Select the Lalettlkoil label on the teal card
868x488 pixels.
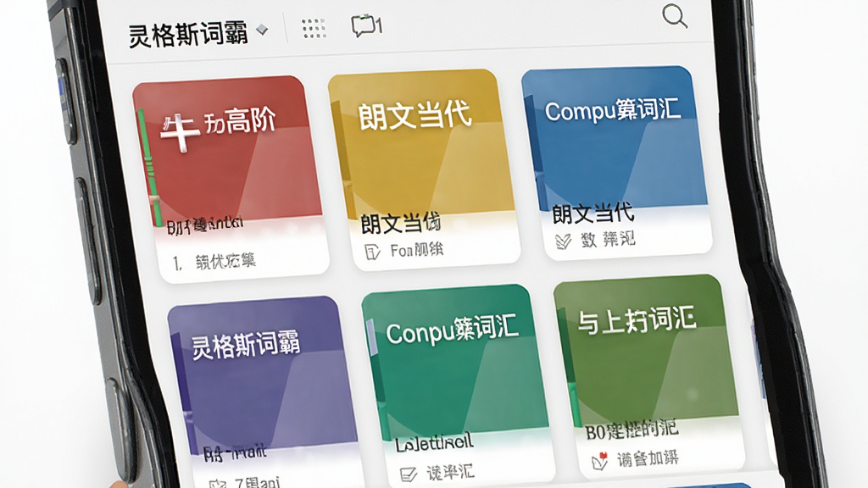pos(435,442)
